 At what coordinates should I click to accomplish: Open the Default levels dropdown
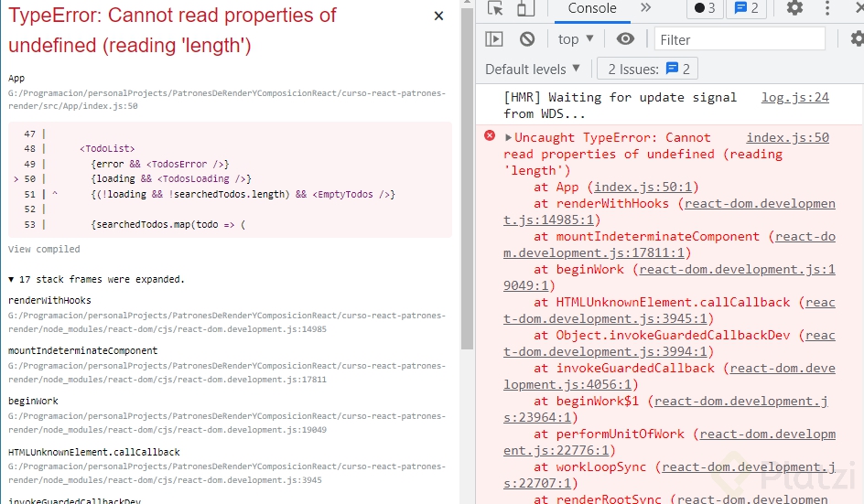(533, 70)
